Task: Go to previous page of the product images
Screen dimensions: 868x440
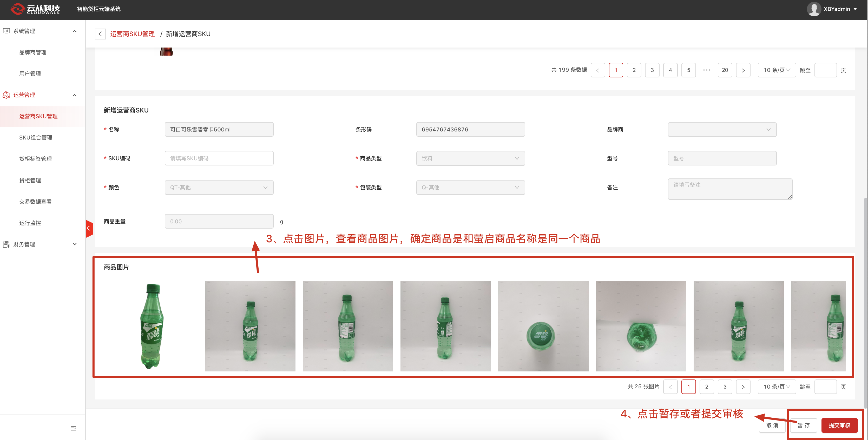Action: (x=670, y=387)
